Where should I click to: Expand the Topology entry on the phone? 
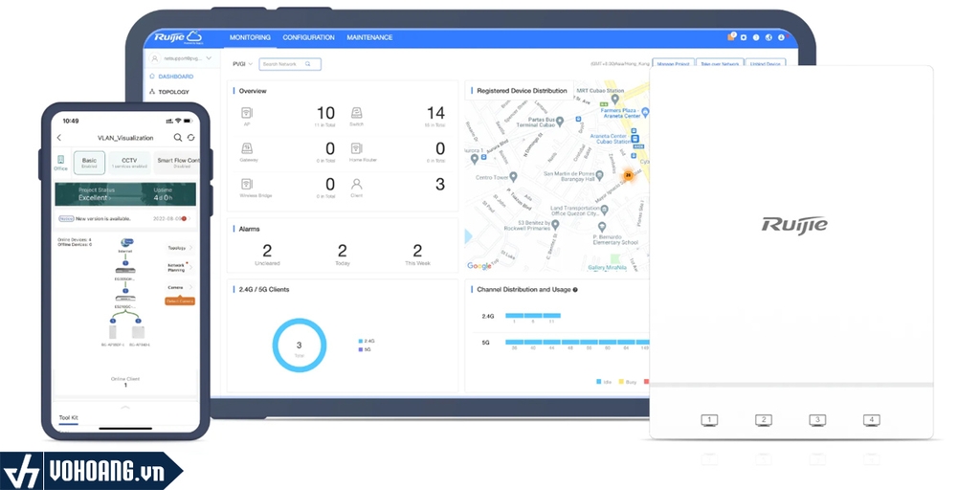[179, 248]
